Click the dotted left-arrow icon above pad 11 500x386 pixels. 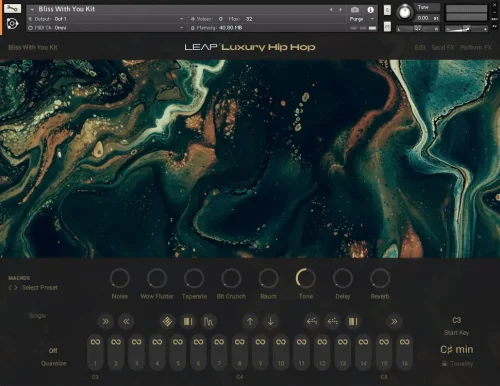312,321
